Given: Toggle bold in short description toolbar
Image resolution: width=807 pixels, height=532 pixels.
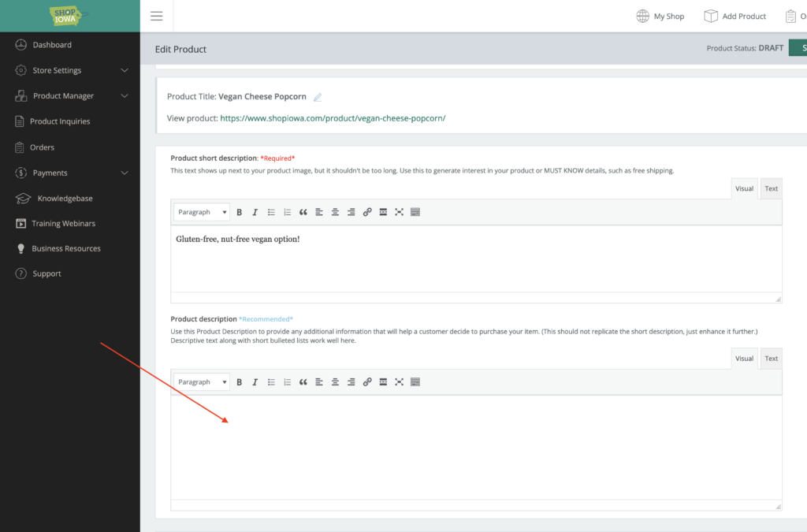Looking at the screenshot, I should pos(240,212).
